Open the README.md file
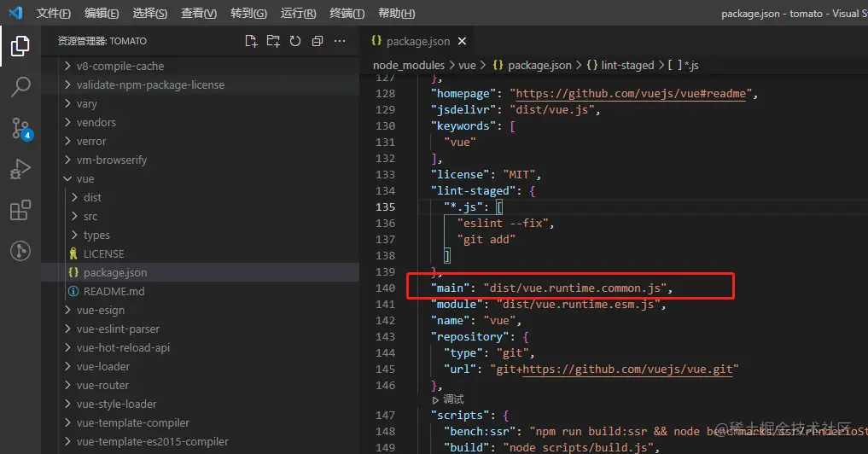This screenshot has height=454, width=868. coord(200,291)
